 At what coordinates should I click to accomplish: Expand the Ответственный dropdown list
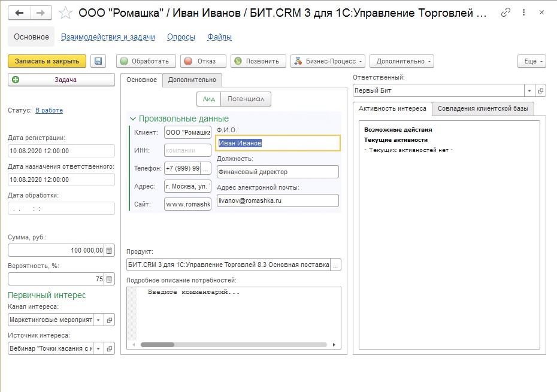(529, 90)
